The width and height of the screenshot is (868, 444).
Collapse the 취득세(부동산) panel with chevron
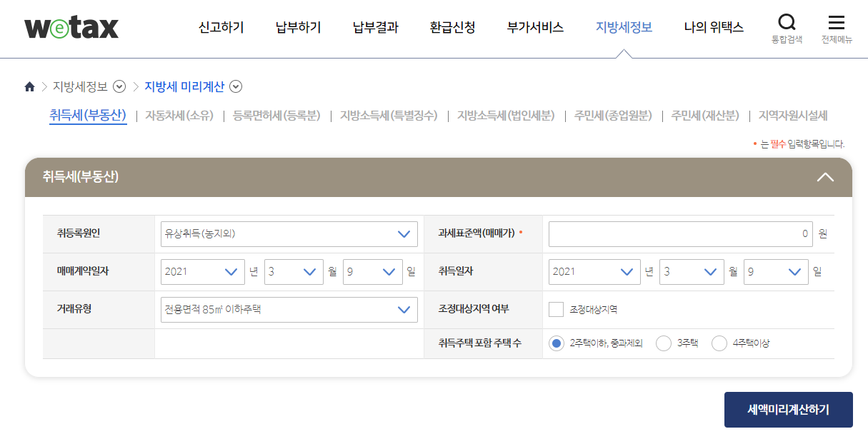point(825,177)
